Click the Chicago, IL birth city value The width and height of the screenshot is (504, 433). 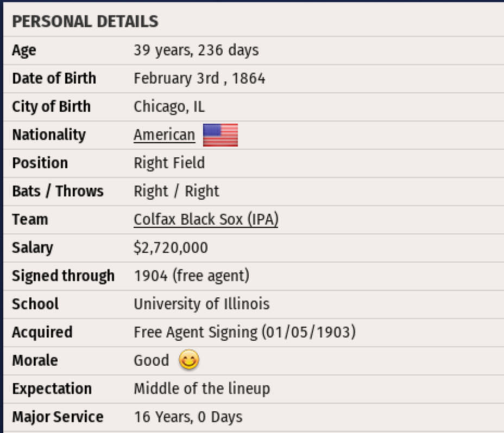[x=169, y=107]
